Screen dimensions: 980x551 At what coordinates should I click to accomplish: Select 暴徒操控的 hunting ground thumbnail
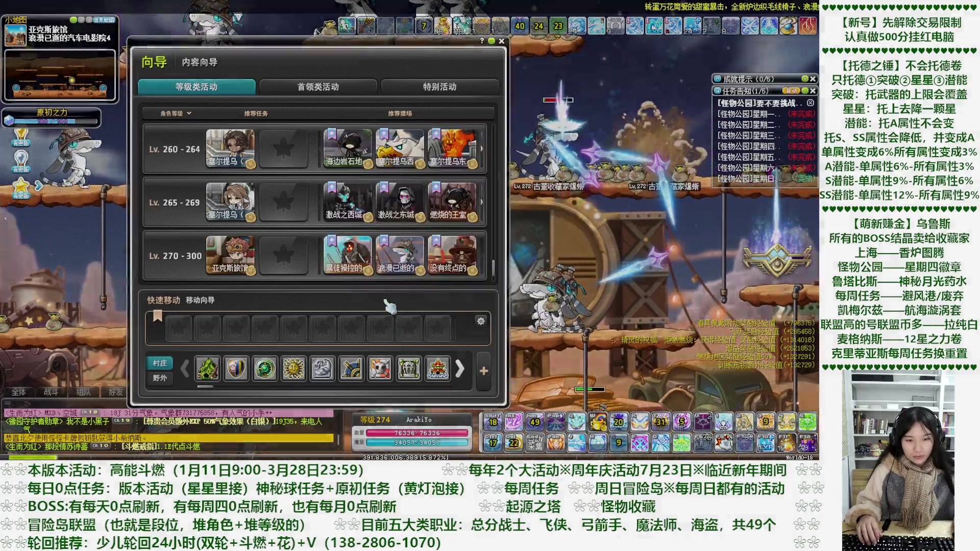(x=348, y=255)
